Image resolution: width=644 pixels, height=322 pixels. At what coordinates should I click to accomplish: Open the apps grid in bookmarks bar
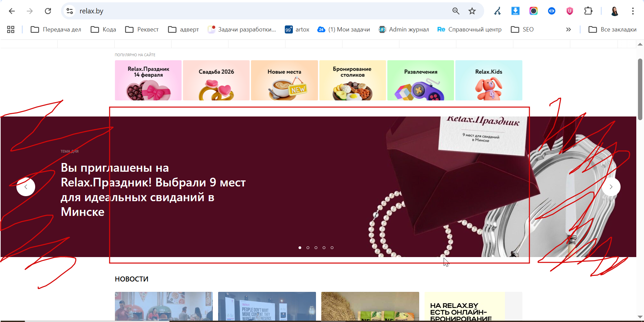point(11,29)
